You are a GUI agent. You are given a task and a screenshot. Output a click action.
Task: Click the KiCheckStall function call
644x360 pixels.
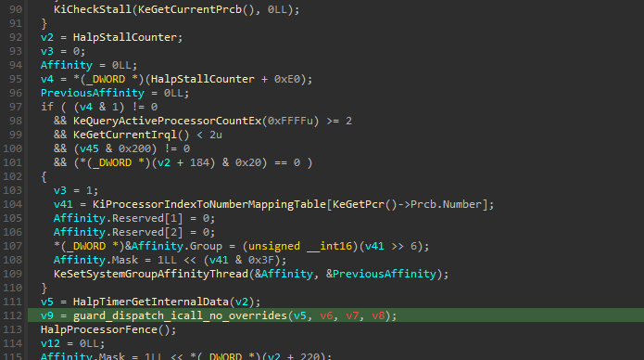coord(93,9)
